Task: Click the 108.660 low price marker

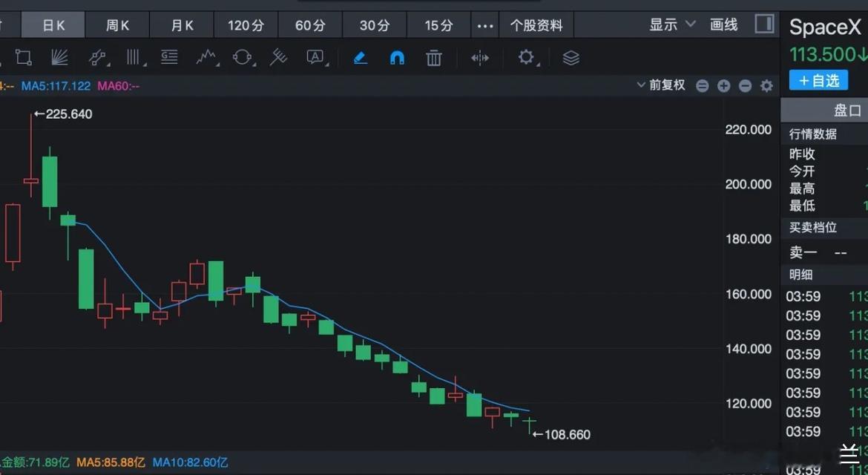Action: click(562, 435)
